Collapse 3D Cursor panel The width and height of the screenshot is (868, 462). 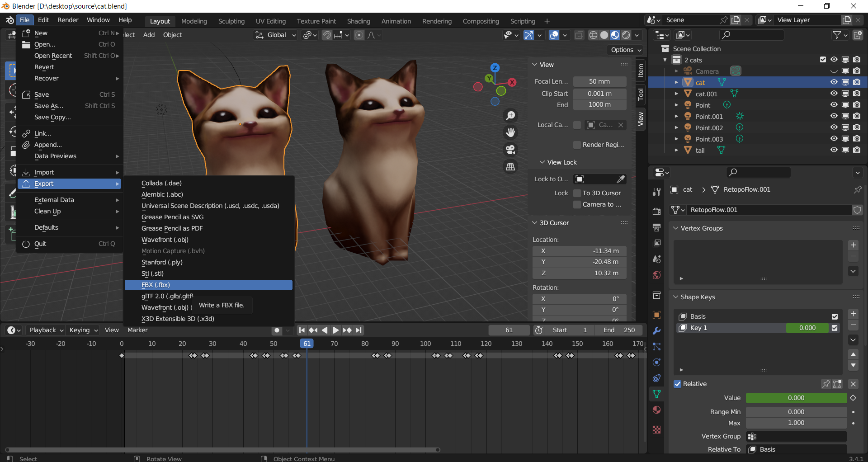tap(535, 223)
